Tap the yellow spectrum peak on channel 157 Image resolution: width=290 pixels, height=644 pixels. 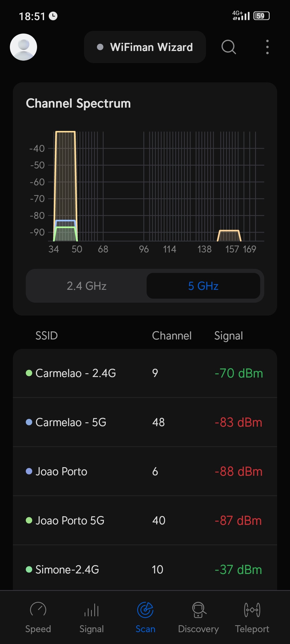229,235
